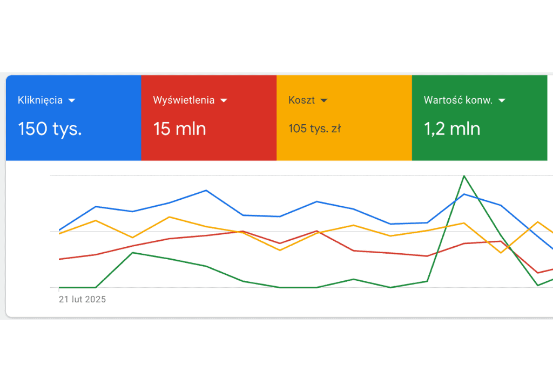
Task: Click the red impressions line on chart
Action: 170,239
